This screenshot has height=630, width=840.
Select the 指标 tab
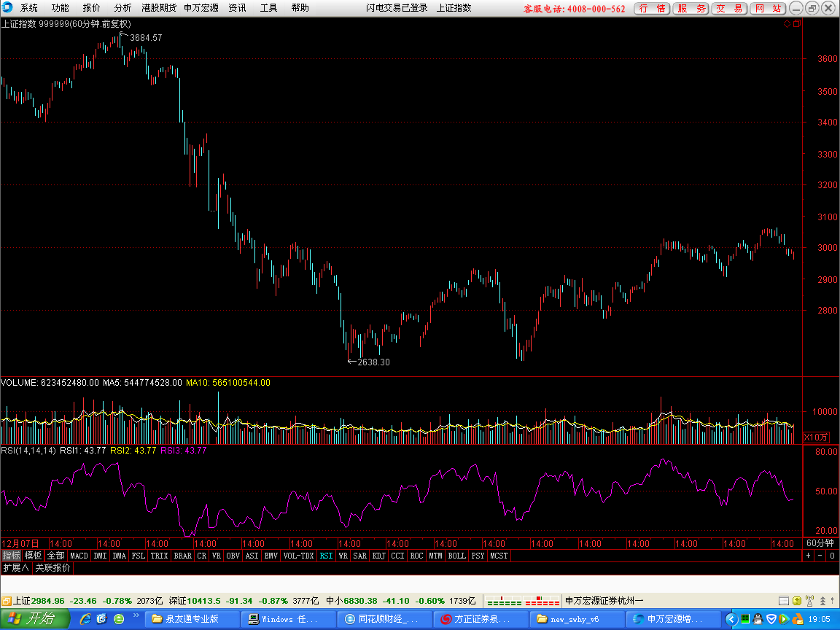[x=11, y=556]
